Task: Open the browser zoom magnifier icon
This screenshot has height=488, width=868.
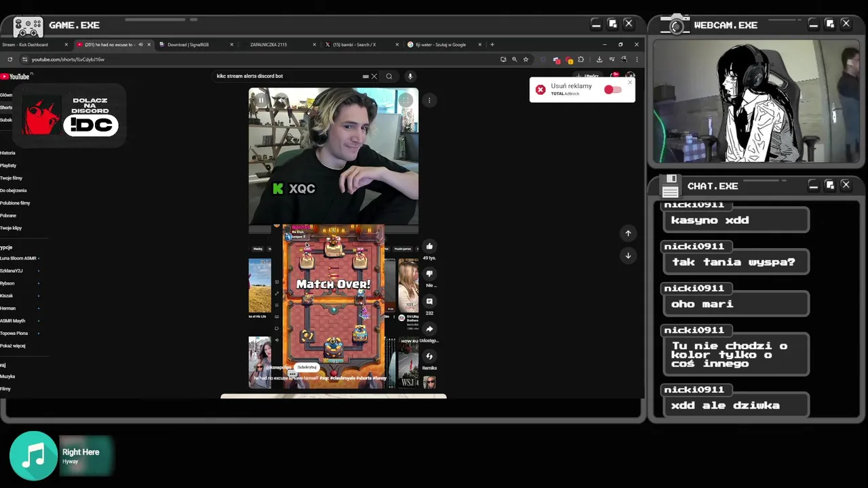Action: 514,60
